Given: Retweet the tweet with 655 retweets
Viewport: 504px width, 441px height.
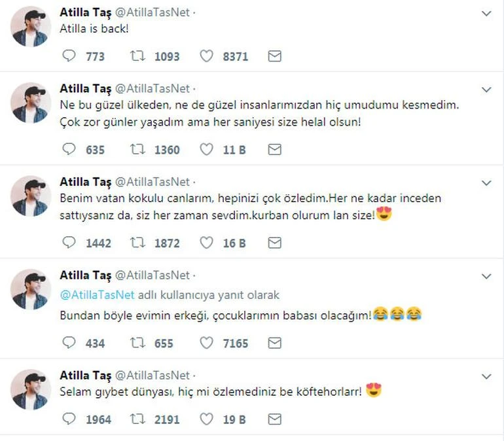Looking at the screenshot, I should click(137, 343).
